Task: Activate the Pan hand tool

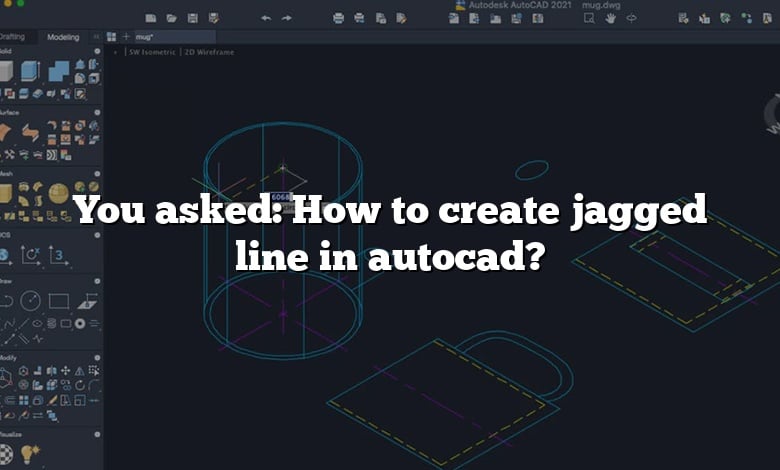Action: point(610,18)
